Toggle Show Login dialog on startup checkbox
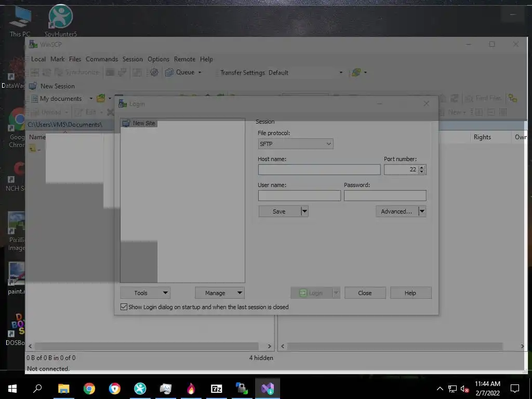Viewport: 532px width, 399px height. coord(124,307)
